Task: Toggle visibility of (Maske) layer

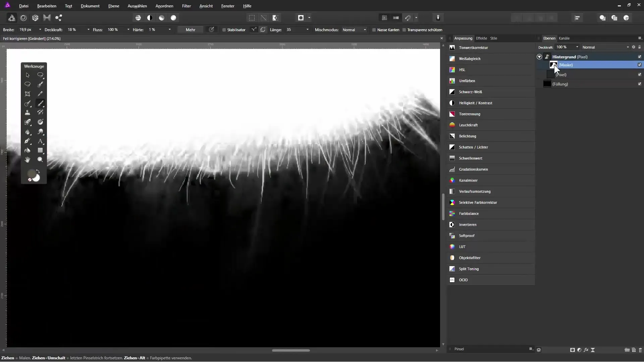Action: tap(640, 65)
